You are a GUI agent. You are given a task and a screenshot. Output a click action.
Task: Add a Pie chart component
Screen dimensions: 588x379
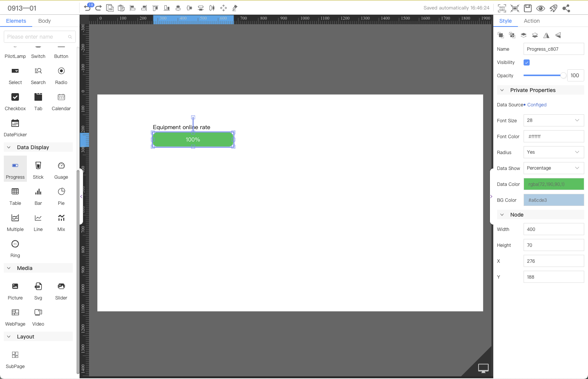tap(61, 195)
